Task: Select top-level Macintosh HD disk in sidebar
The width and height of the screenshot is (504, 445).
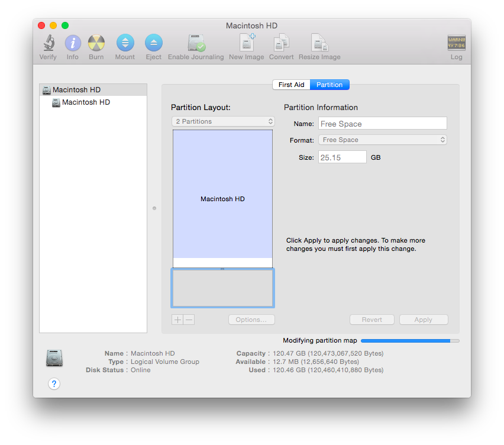Action: 93,90
